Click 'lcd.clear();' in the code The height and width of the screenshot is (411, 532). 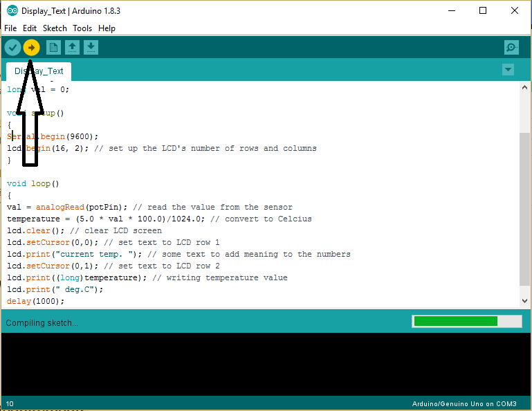(35, 230)
